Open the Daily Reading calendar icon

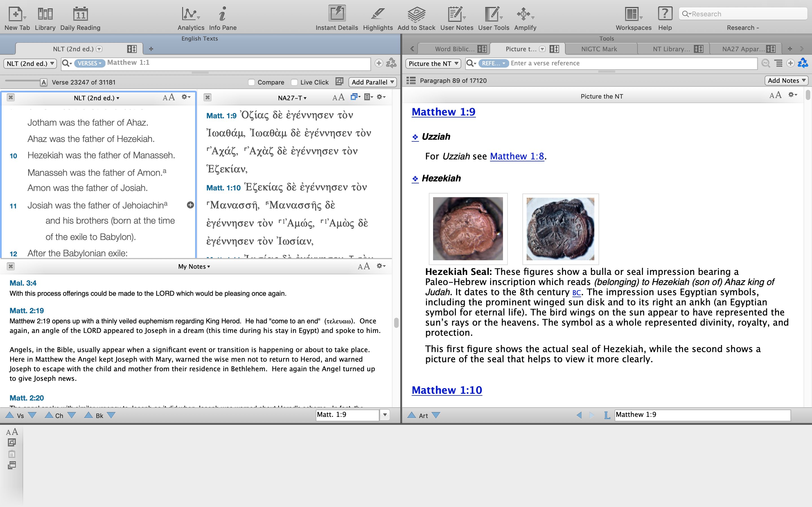[x=80, y=14]
